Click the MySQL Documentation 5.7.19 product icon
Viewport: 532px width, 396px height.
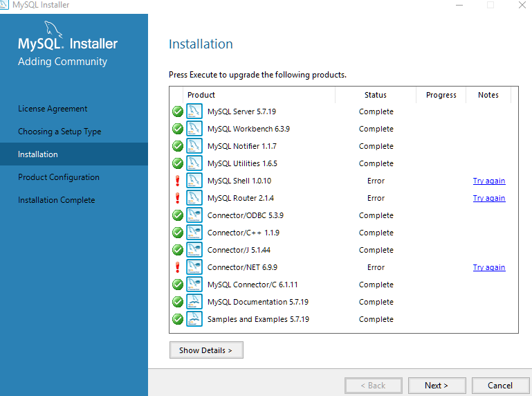tap(194, 302)
